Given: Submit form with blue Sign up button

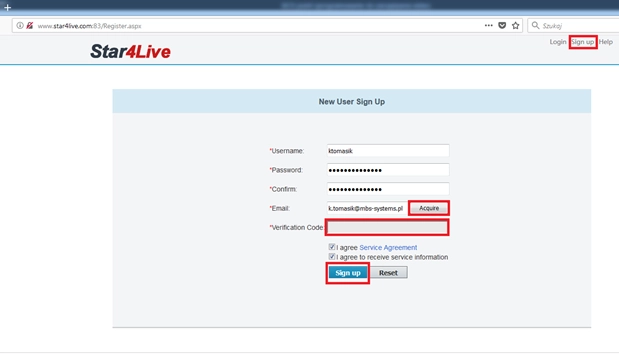Looking at the screenshot, I should pos(348,273).
